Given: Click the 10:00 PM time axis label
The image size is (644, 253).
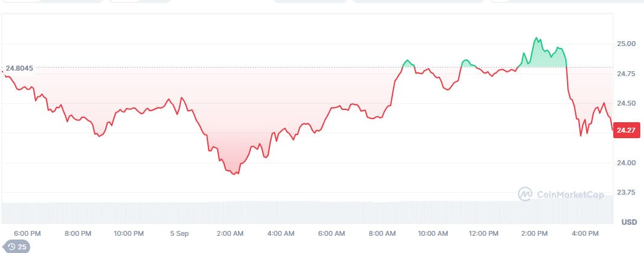Looking at the screenshot, I should point(129,233).
